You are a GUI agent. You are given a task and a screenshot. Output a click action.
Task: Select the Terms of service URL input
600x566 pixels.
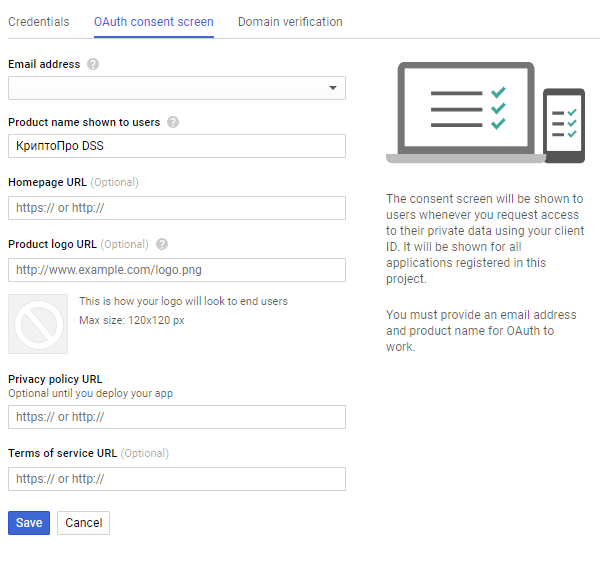(177, 479)
